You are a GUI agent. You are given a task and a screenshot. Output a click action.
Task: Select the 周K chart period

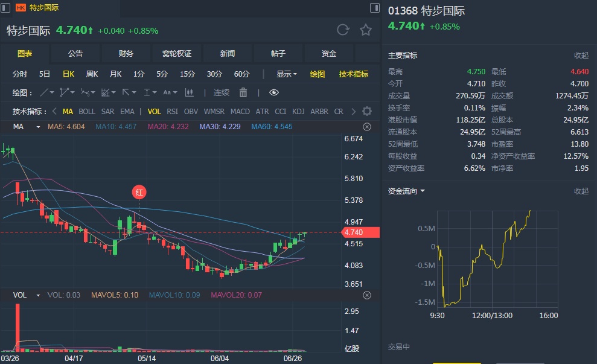pyautogui.click(x=92, y=74)
